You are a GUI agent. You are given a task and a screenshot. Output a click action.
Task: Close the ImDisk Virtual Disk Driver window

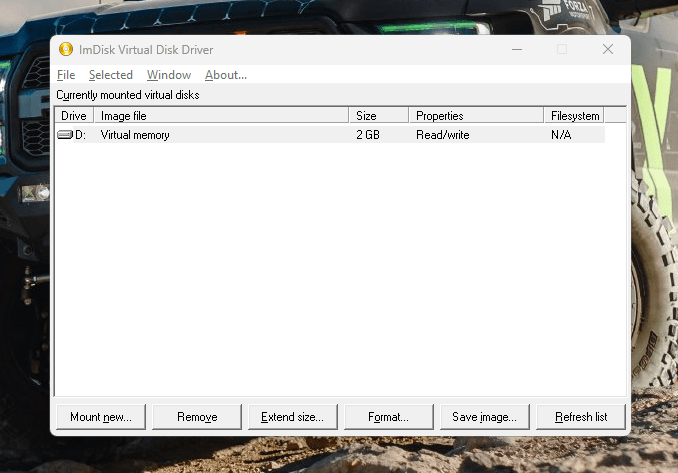[x=608, y=49]
